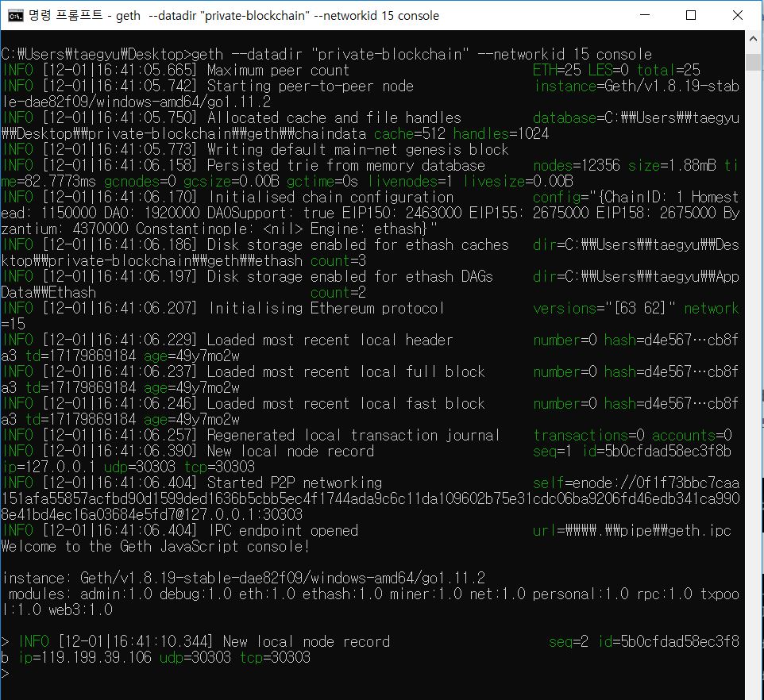764x700 pixels.
Task: Click the text 'Starting peer-to-peer node'
Action: [x=311, y=87]
